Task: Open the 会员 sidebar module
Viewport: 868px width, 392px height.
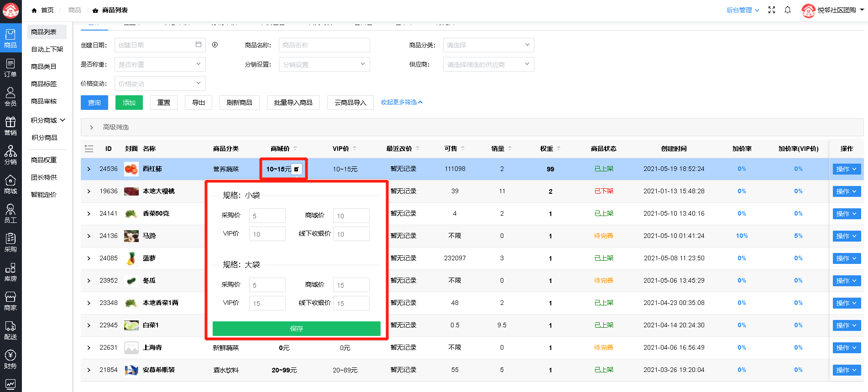Action: click(x=10, y=97)
